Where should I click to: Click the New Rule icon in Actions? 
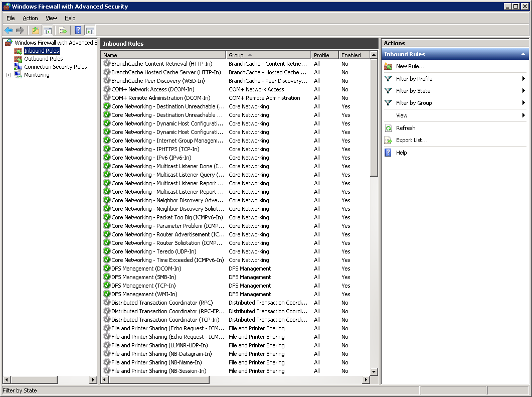(388, 66)
